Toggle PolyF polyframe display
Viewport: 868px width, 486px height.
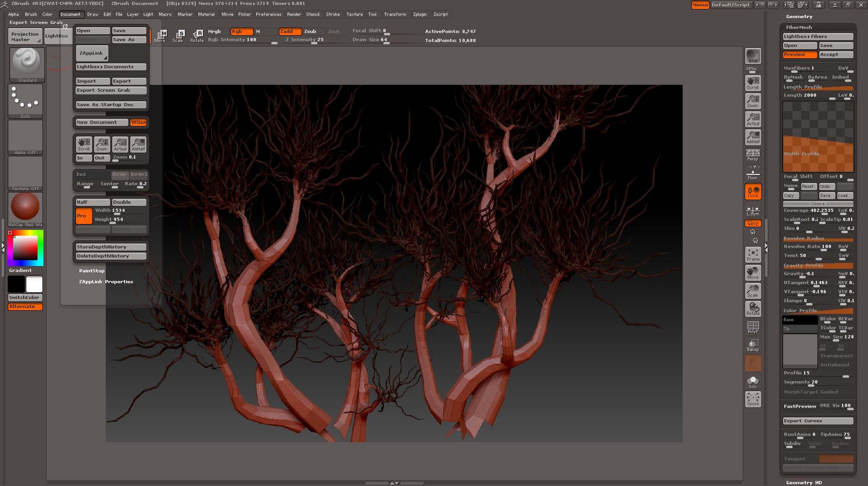point(752,327)
